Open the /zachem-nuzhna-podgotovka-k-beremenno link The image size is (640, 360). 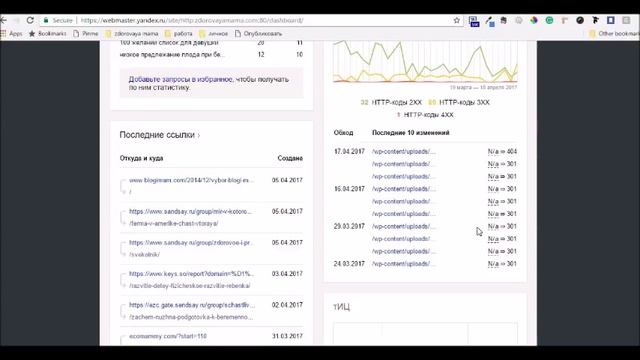[x=191, y=317]
